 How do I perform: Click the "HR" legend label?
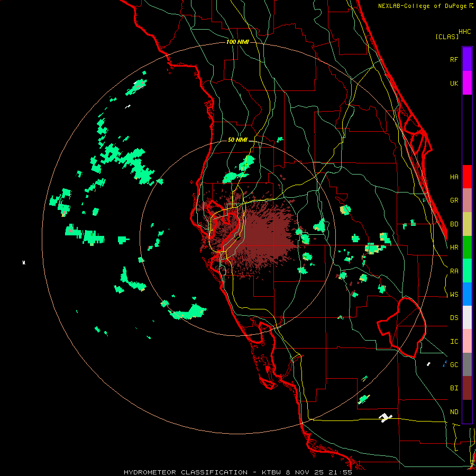454,248
